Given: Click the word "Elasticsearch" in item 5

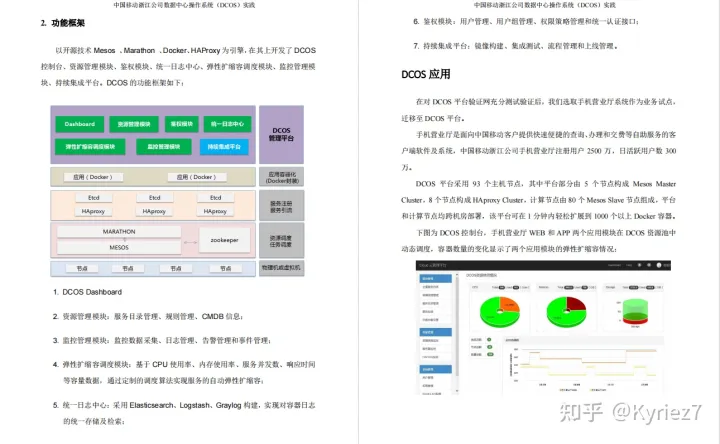Looking at the screenshot, I should tap(152, 405).
